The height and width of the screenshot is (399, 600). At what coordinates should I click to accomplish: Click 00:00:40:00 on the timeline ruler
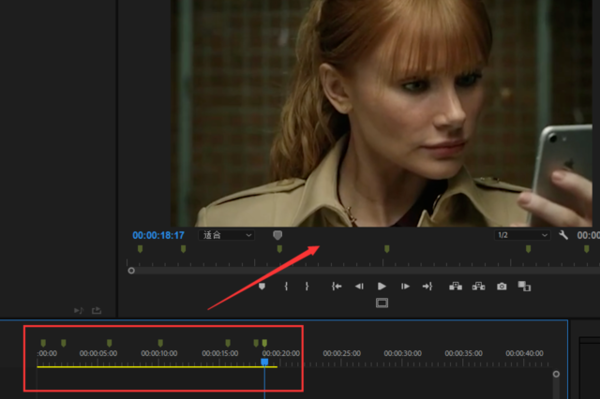pyautogui.click(x=524, y=353)
